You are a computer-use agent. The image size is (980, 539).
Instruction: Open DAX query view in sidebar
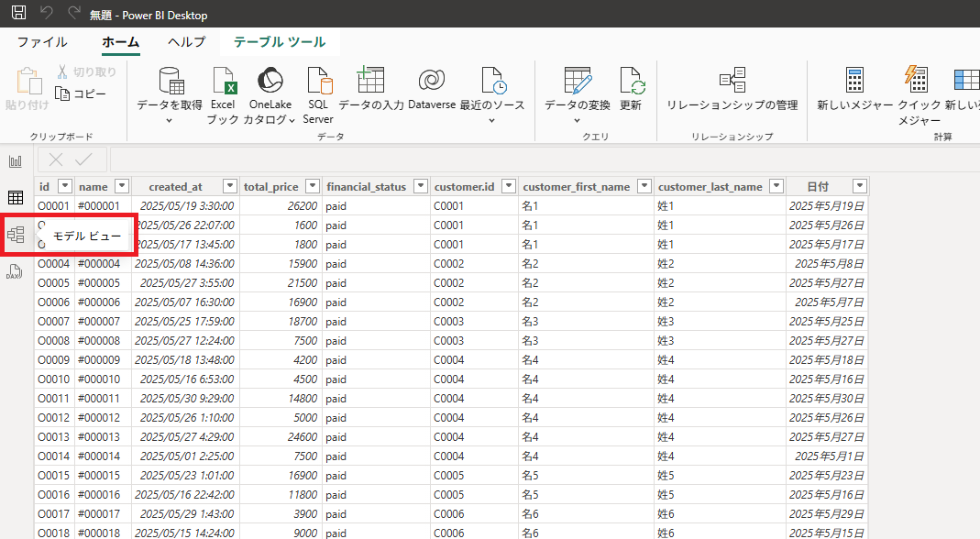(15, 271)
